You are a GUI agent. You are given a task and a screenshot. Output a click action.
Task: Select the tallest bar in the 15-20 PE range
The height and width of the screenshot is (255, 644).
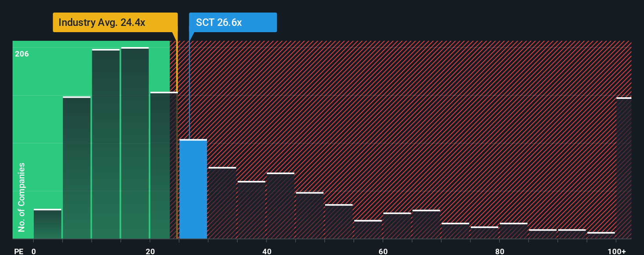[x=135, y=143]
